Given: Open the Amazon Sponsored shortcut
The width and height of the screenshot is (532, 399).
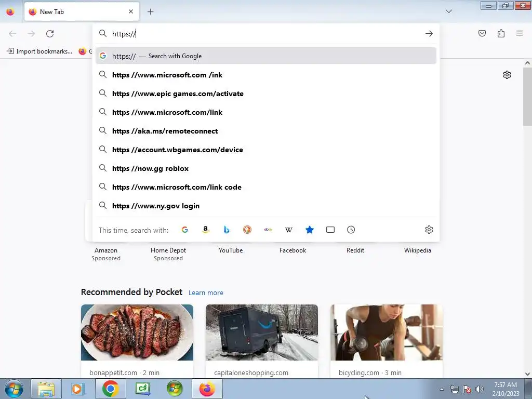Looking at the screenshot, I should [x=106, y=254].
